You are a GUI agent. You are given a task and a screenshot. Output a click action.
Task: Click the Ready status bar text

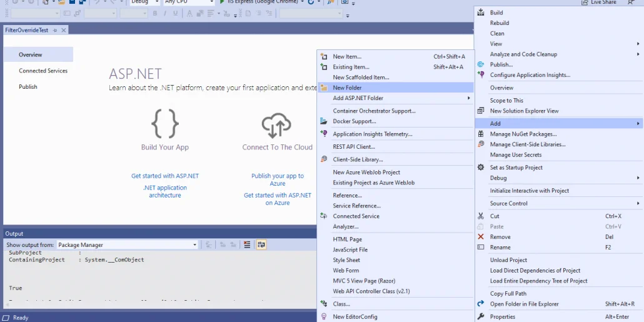coord(21,318)
